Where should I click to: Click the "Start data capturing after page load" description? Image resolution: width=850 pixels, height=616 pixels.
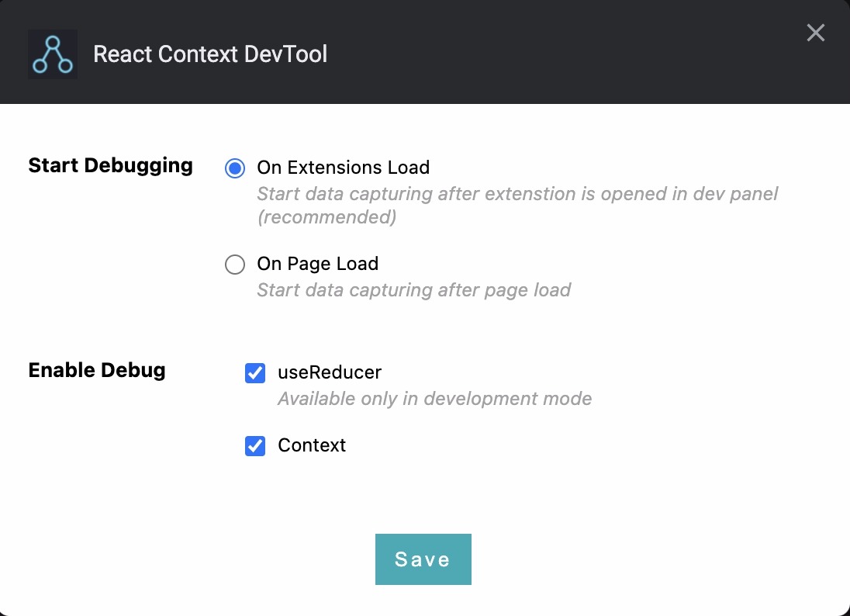click(413, 290)
